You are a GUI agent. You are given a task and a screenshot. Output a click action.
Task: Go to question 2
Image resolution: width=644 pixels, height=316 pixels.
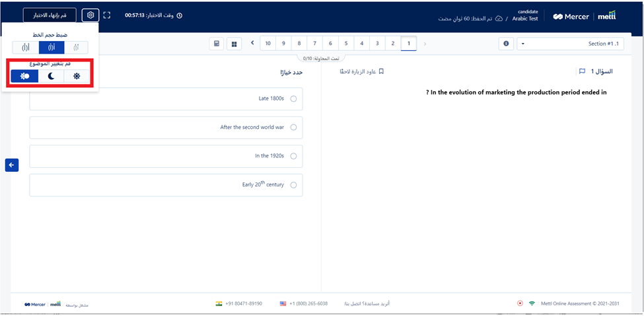(393, 43)
